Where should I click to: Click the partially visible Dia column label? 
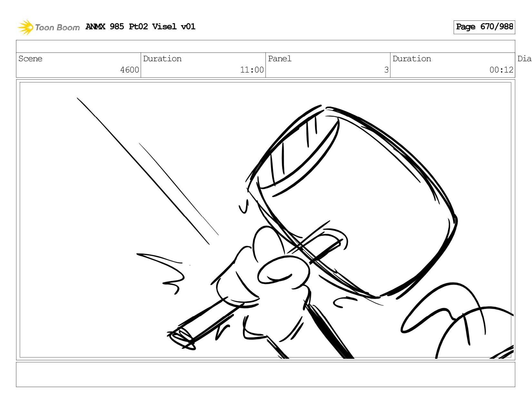pos(524,59)
